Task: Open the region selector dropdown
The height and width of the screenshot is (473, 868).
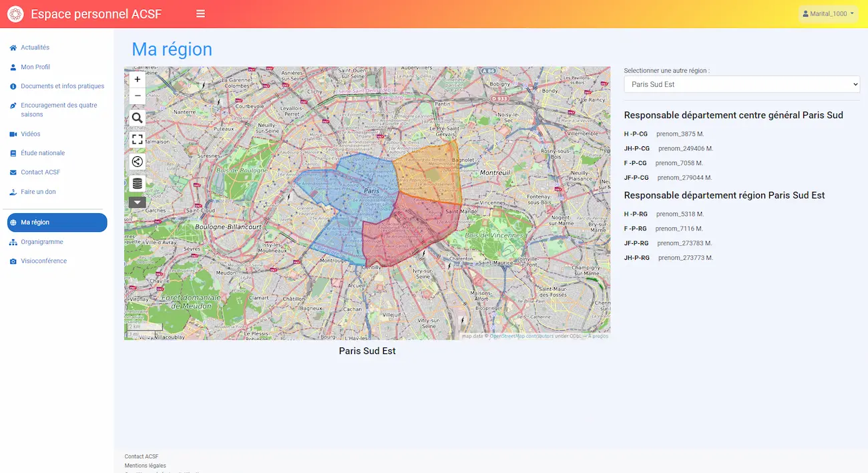Action: [741, 85]
